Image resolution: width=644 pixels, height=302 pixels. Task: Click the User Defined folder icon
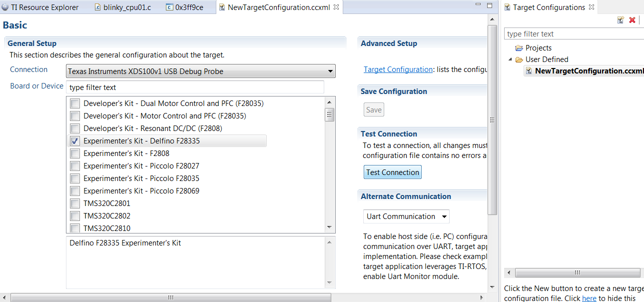(519, 59)
